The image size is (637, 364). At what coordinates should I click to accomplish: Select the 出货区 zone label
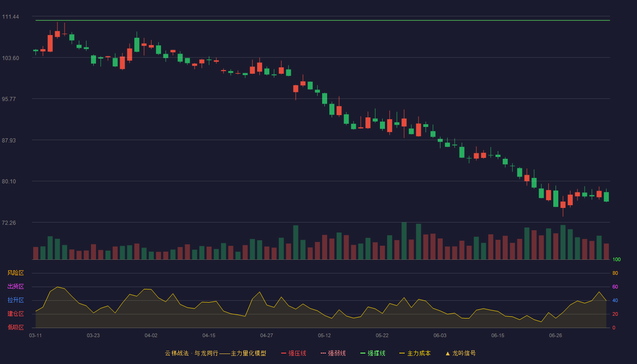[x=15, y=287]
